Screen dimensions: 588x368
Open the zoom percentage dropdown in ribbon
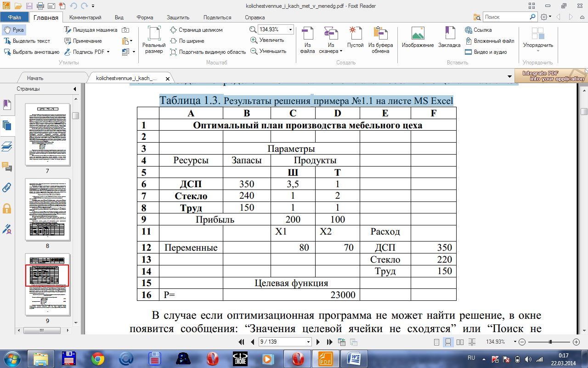tap(290, 29)
